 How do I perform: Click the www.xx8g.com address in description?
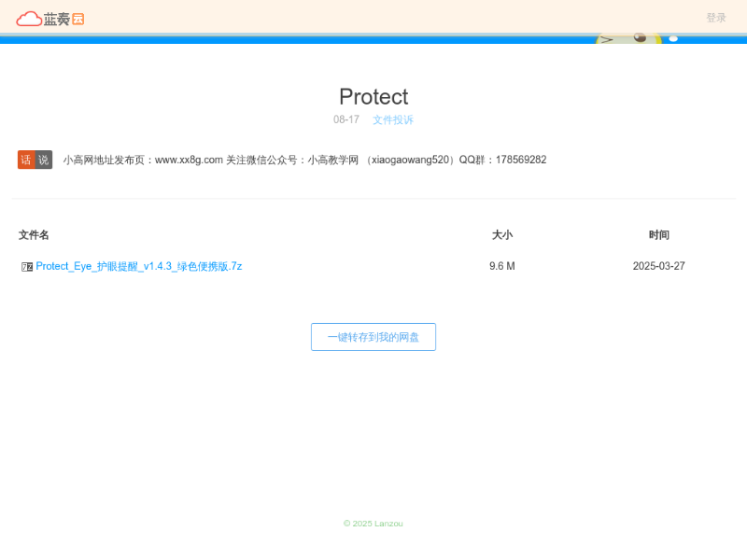[189, 160]
